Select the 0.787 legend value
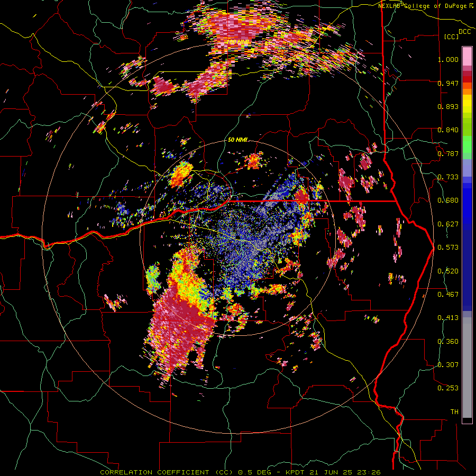 pos(448,153)
